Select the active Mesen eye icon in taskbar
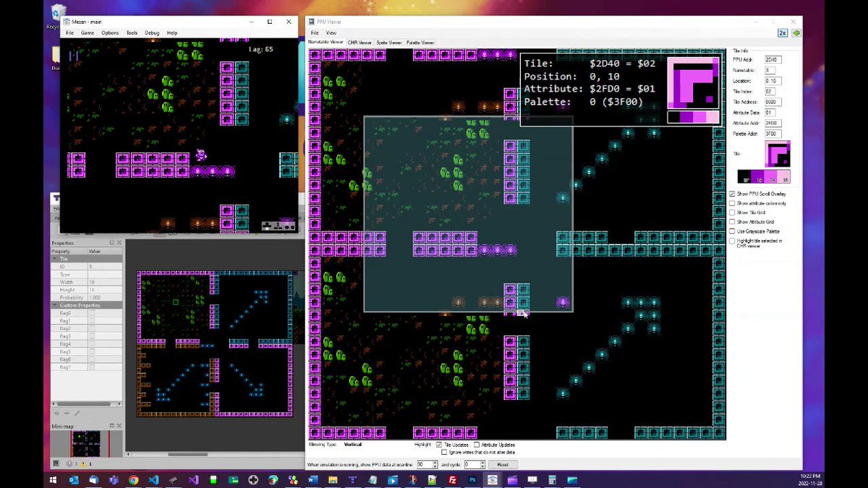The height and width of the screenshot is (488, 868). click(x=492, y=479)
